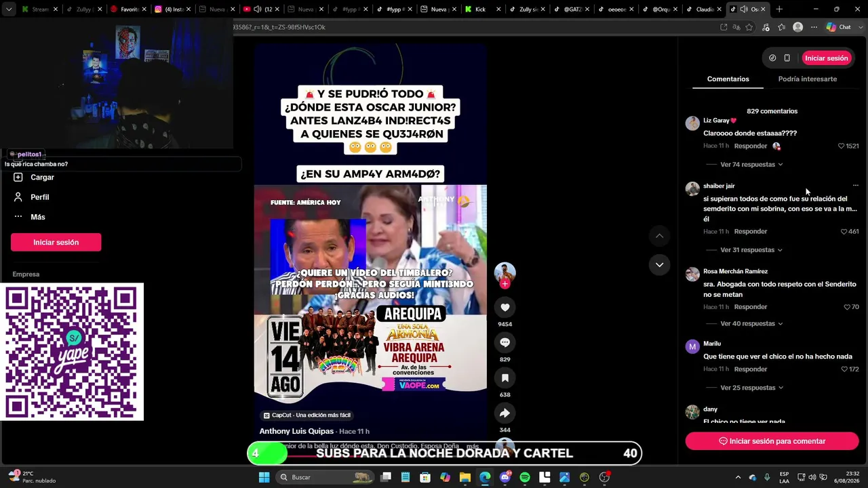
Task: Click the Más three-dot icon in the sidebar
Action: [x=18, y=217]
